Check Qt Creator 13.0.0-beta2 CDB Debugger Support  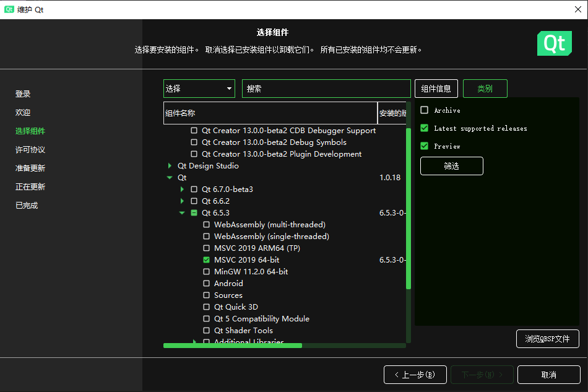click(194, 131)
